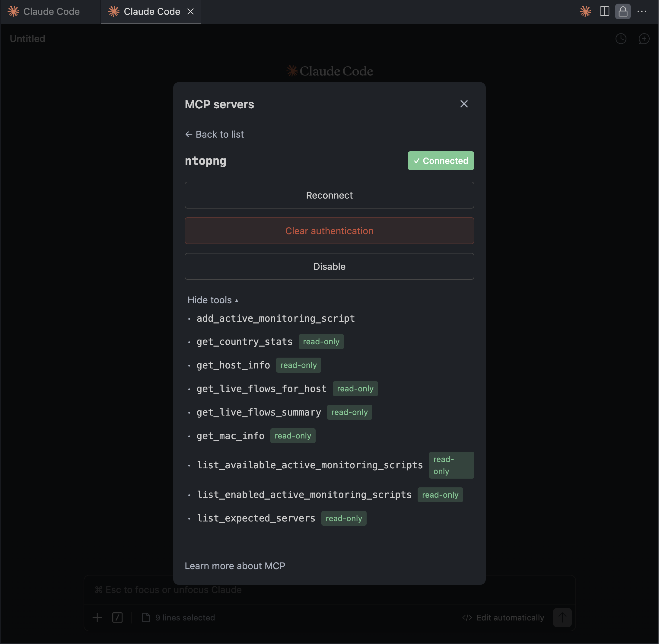The width and height of the screenshot is (659, 644).
Task: Open Learn more about MCP link
Action: pyautogui.click(x=235, y=566)
